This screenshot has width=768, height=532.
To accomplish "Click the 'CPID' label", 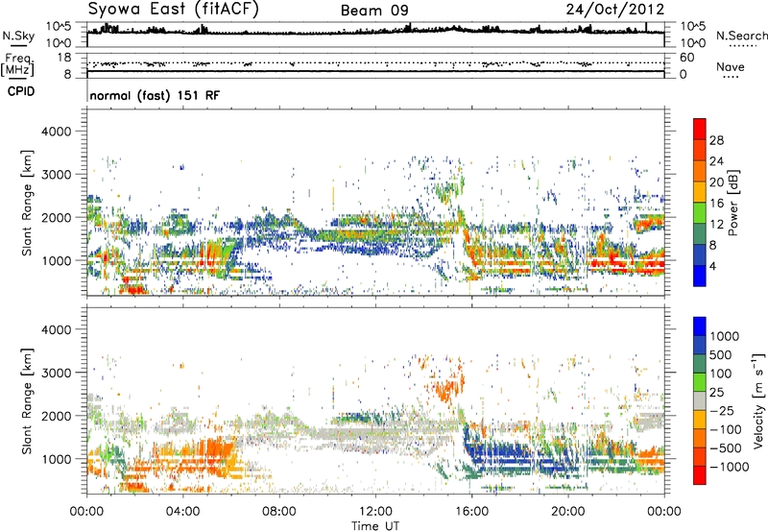I will coord(21,91).
